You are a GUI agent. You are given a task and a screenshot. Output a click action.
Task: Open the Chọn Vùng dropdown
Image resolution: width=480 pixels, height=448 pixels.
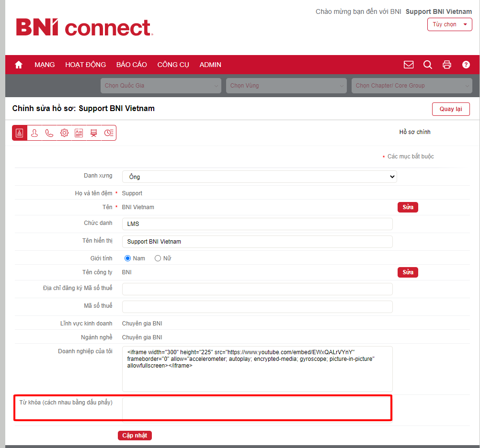point(286,86)
